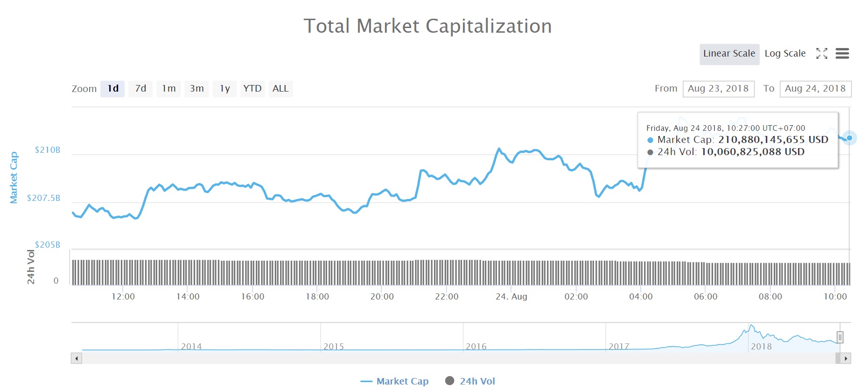Click the navigator right scroll arrow
Viewport: 868px width, 392px height.
[846, 359]
